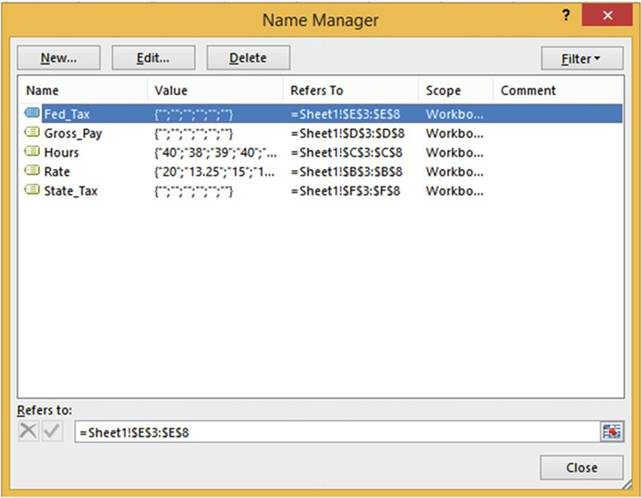Close the Name Manager with Close button

coord(581,467)
